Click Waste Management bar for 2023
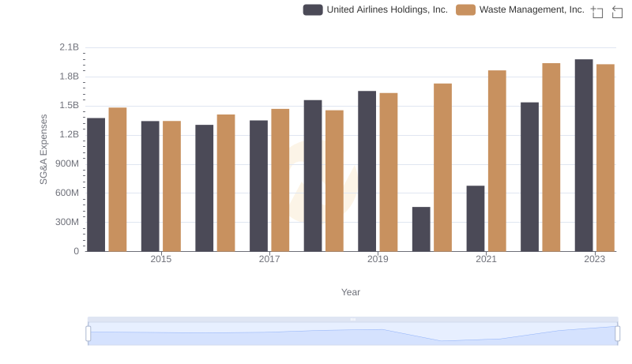The image size is (632, 364). (605, 158)
